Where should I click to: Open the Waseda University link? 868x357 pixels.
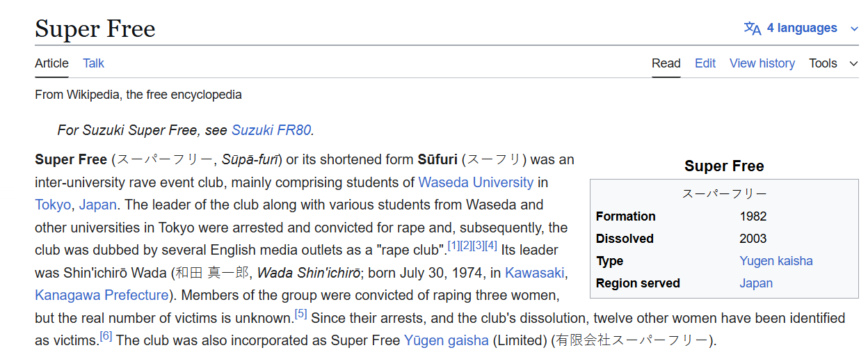tap(476, 182)
